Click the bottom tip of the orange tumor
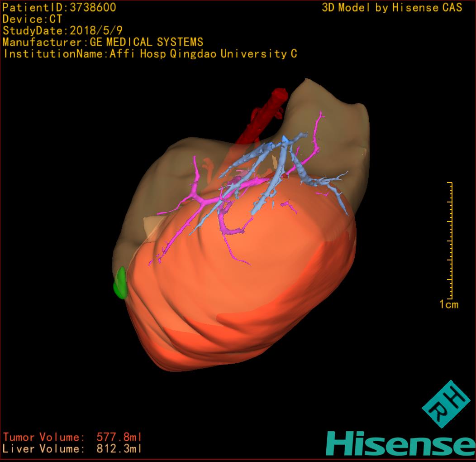The image size is (476, 462). (x=163, y=361)
